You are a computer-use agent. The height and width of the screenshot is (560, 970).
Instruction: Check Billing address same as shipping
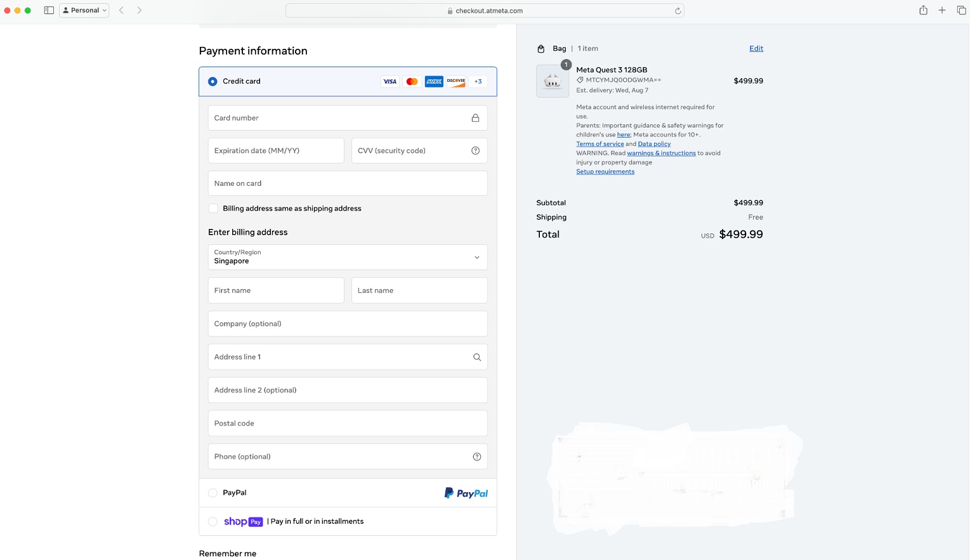coord(213,209)
